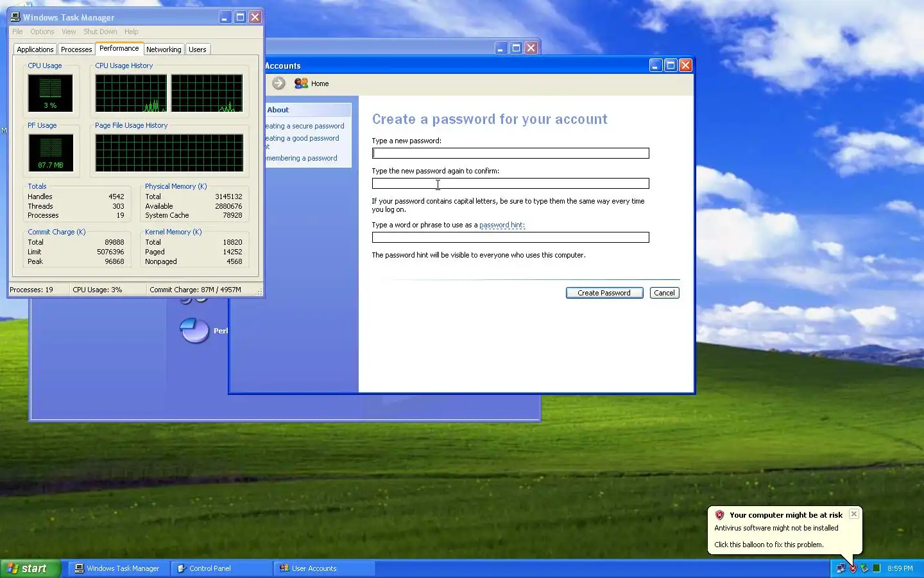Open 'Creating a good password hint' link
This screenshot has width=924, height=578.
pyautogui.click(x=302, y=142)
